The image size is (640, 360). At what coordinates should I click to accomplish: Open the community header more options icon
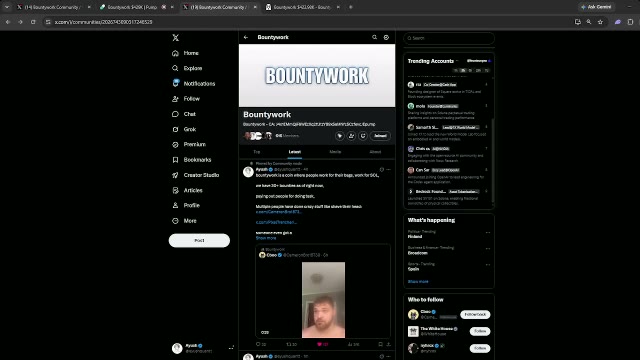(386, 37)
